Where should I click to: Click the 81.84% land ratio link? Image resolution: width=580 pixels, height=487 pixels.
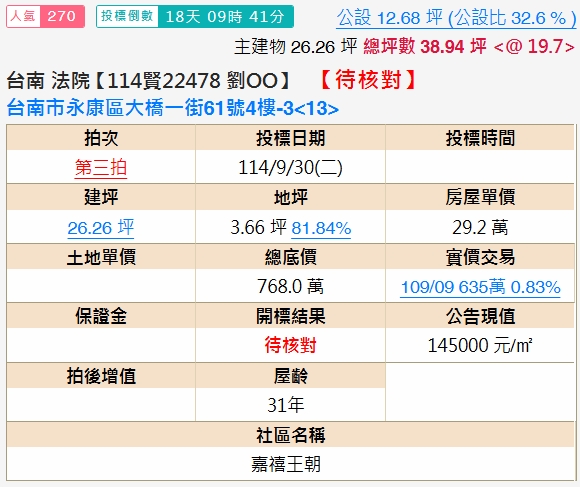[x=321, y=228]
